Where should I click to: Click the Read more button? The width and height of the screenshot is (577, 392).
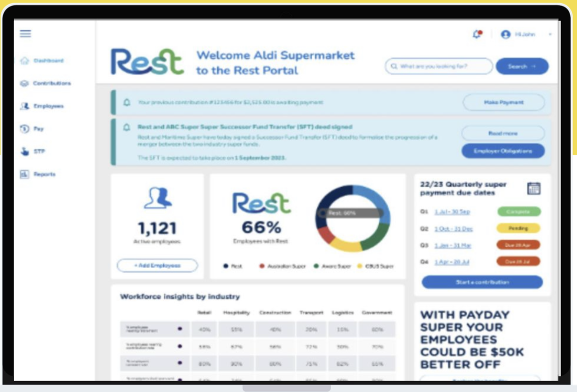[x=503, y=133]
